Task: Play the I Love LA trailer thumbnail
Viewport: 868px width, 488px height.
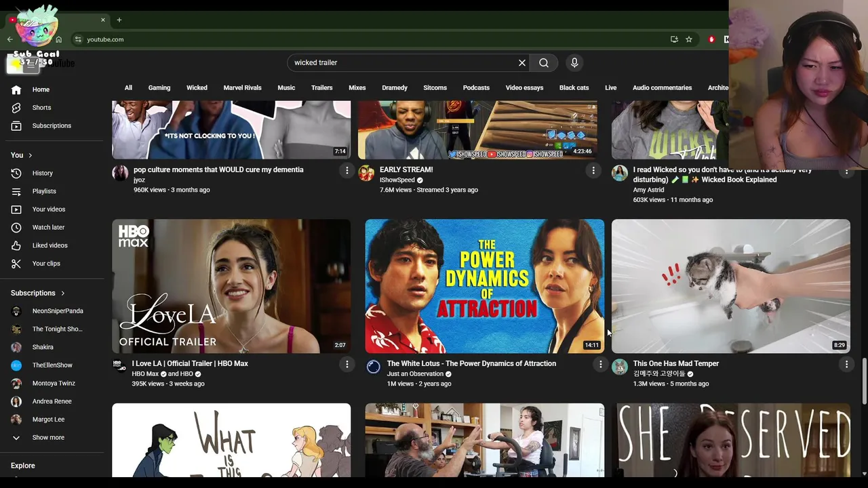Action: [231, 286]
